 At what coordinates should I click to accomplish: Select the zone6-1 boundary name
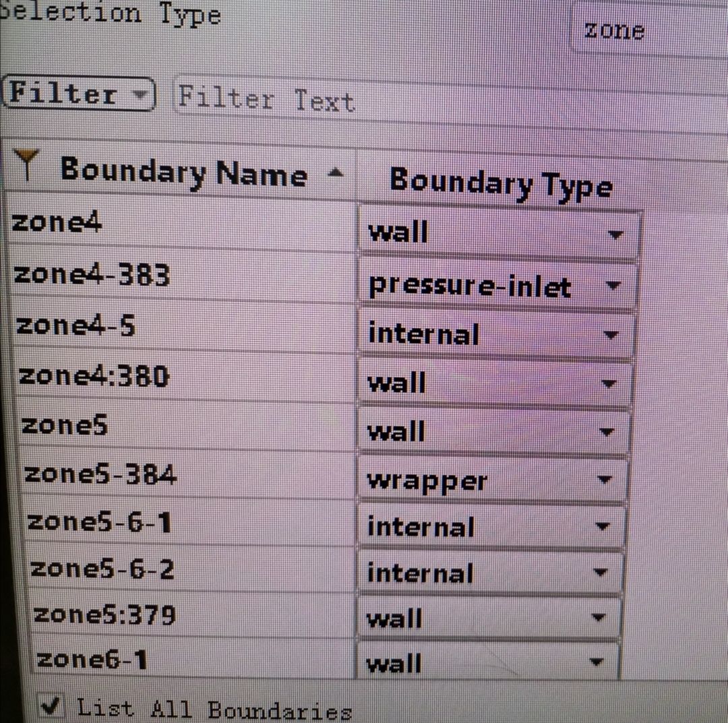(x=92, y=659)
